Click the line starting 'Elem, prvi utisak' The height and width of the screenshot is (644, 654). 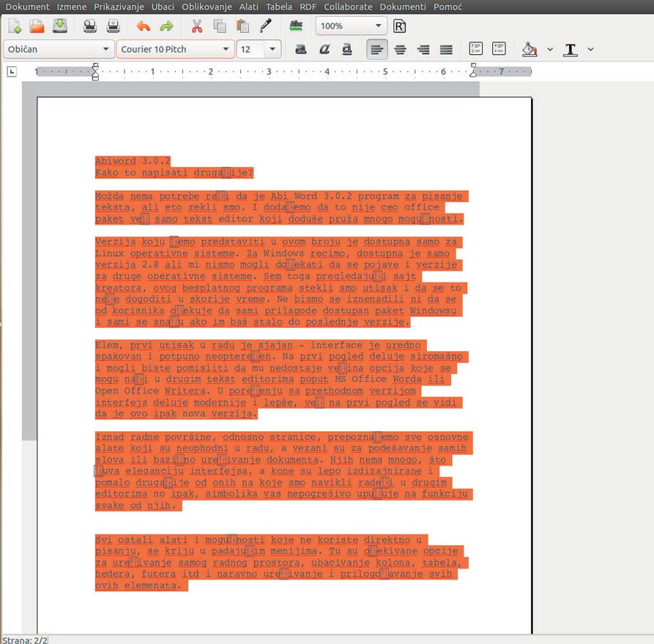click(261, 345)
